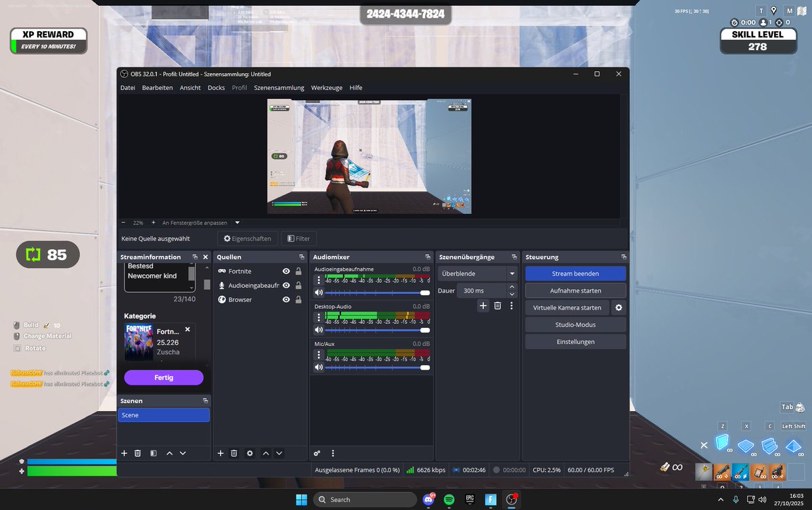The width and height of the screenshot is (812, 510).
Task: Open options dots for Mic/Aux channel
Action: coord(319,354)
